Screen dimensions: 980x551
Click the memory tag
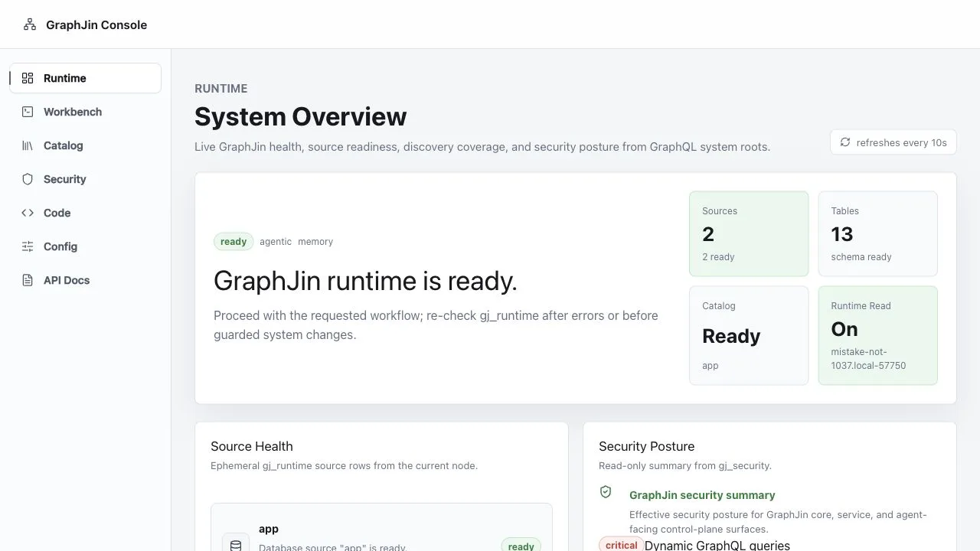[x=315, y=242]
